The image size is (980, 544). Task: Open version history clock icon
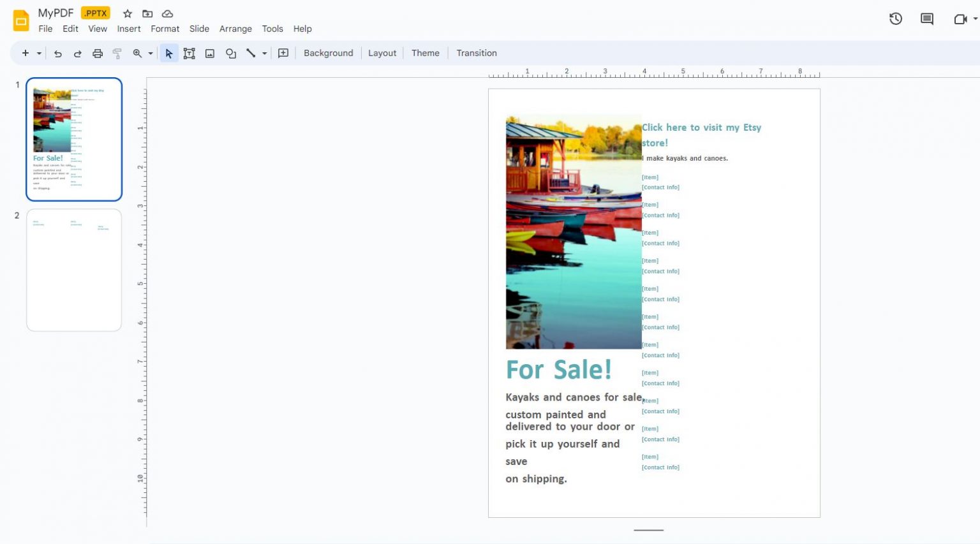896,19
